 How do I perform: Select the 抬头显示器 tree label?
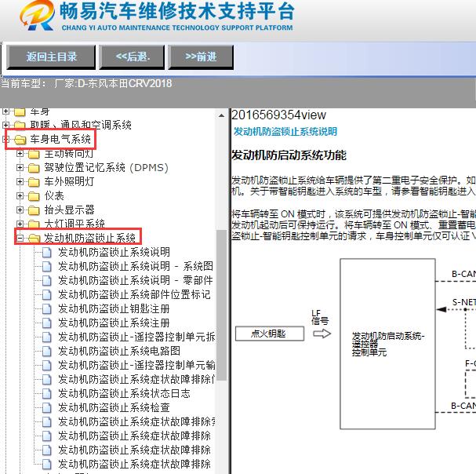(x=69, y=210)
